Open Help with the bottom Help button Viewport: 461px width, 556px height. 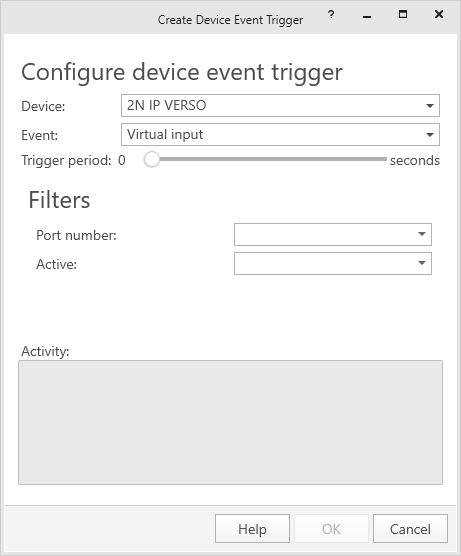pos(252,529)
